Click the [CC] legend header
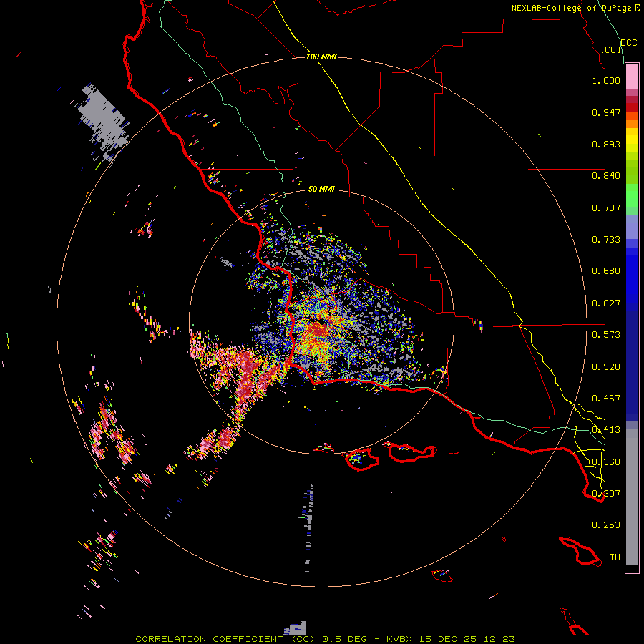This screenshot has width=644, height=644. (611, 49)
